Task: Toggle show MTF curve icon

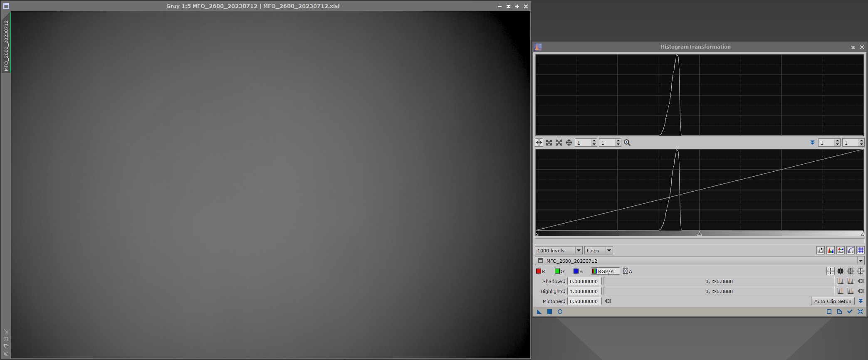Action: pyautogui.click(x=851, y=250)
